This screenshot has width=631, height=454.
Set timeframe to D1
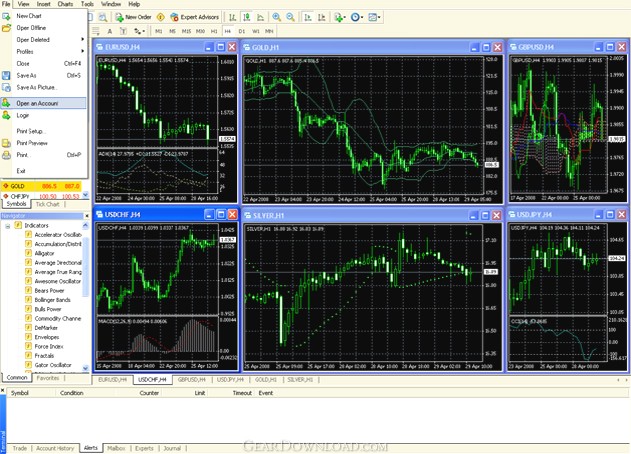tap(241, 31)
